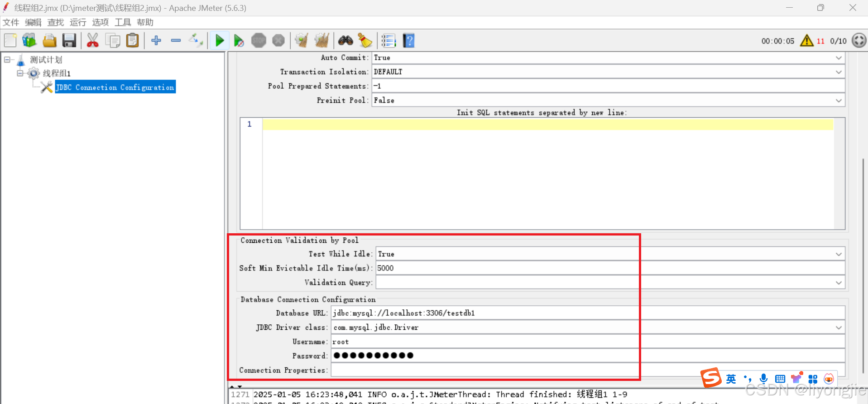Save the test plan with floppy icon
Image resolution: width=868 pixels, height=404 pixels.
[x=69, y=41]
